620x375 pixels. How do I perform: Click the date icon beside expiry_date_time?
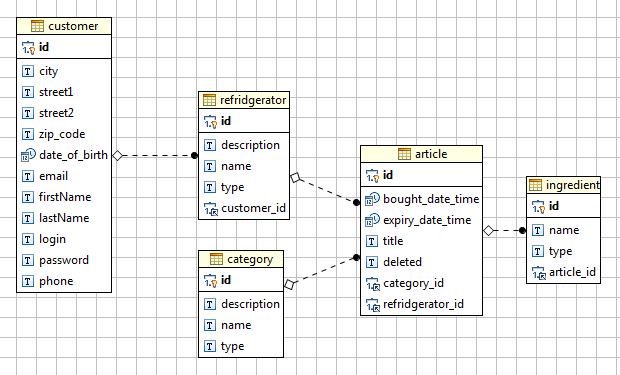[372, 220]
